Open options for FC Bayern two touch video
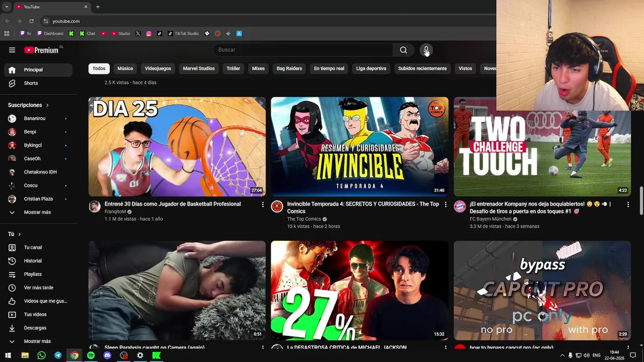 point(628,205)
